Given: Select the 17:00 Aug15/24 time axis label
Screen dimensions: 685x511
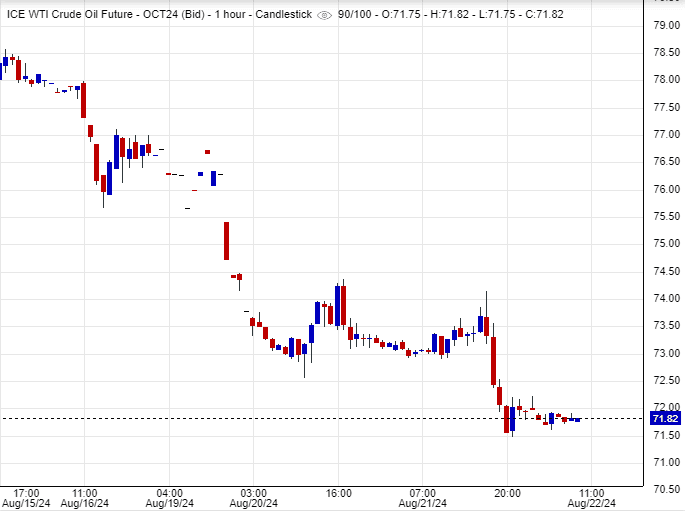Looking at the screenshot, I should 26,498.
